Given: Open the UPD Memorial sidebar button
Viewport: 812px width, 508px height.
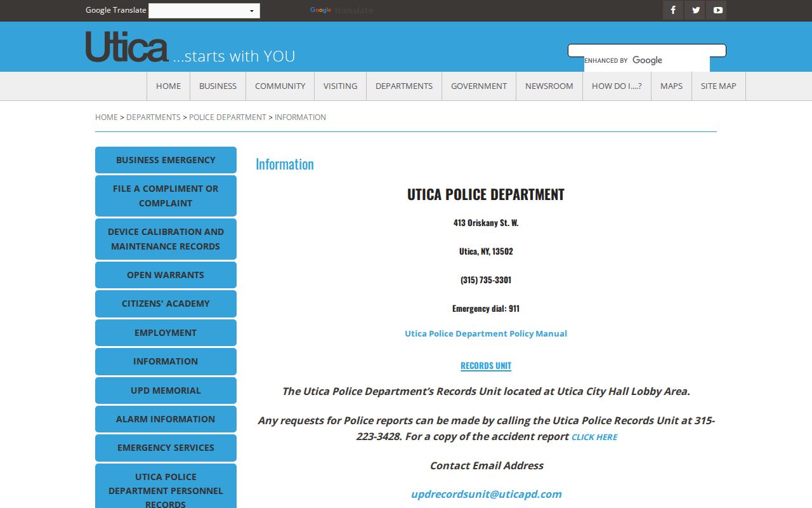Looking at the screenshot, I should (166, 391).
